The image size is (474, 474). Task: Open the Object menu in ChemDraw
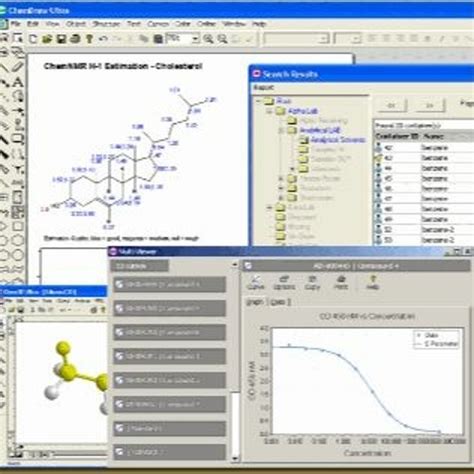click(x=76, y=24)
